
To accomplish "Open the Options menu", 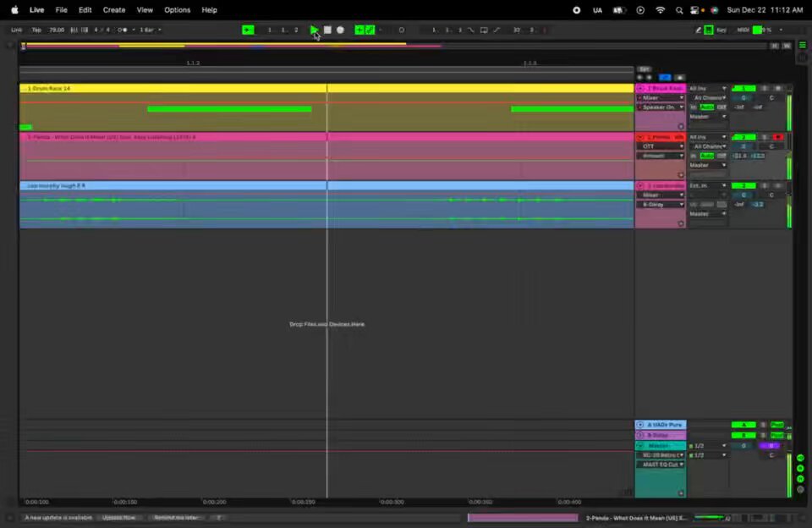I will point(177,10).
